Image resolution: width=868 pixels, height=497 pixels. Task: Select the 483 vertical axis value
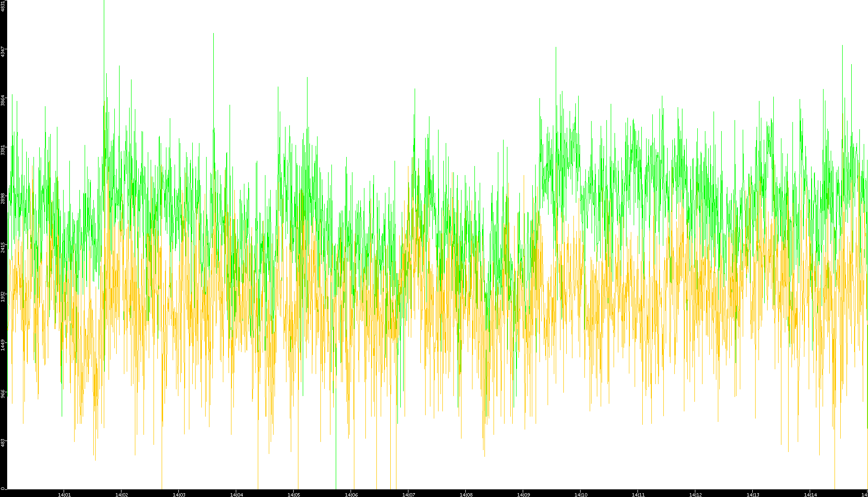coord(3,442)
